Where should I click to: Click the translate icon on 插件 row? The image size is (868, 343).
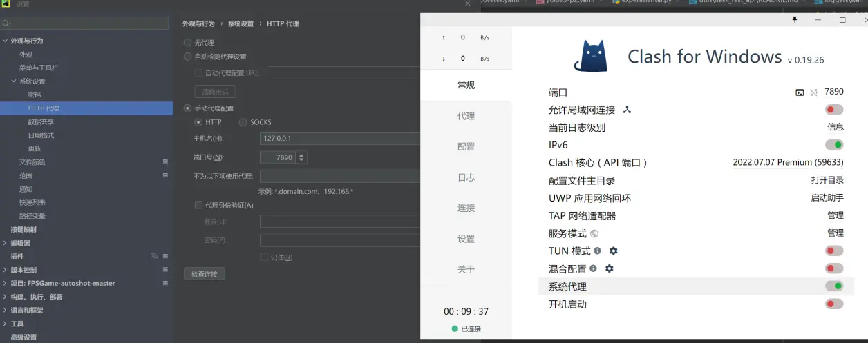point(154,256)
